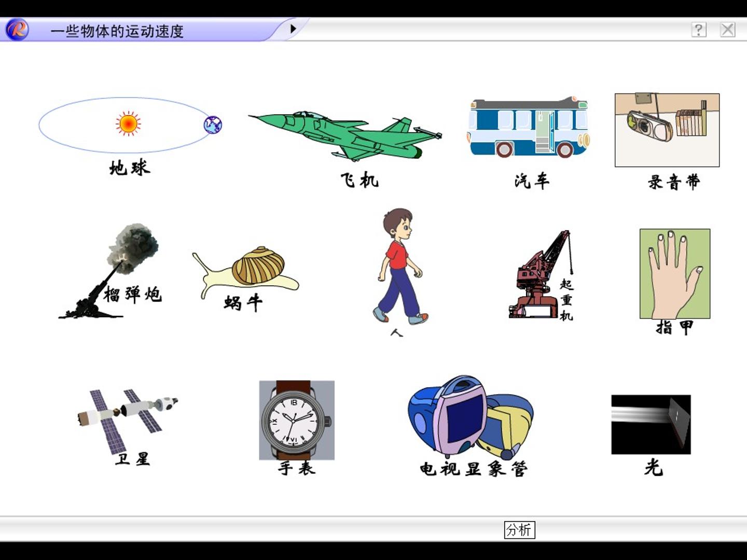Click the 录音带 label text
This screenshot has width=747, height=560.
[674, 182]
